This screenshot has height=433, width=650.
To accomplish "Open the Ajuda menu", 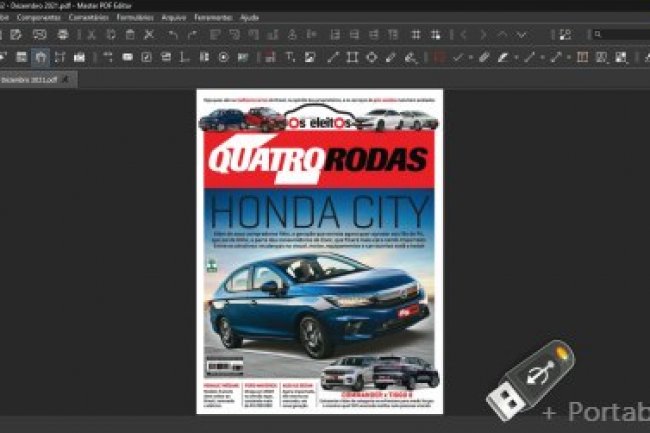I will click(249, 17).
